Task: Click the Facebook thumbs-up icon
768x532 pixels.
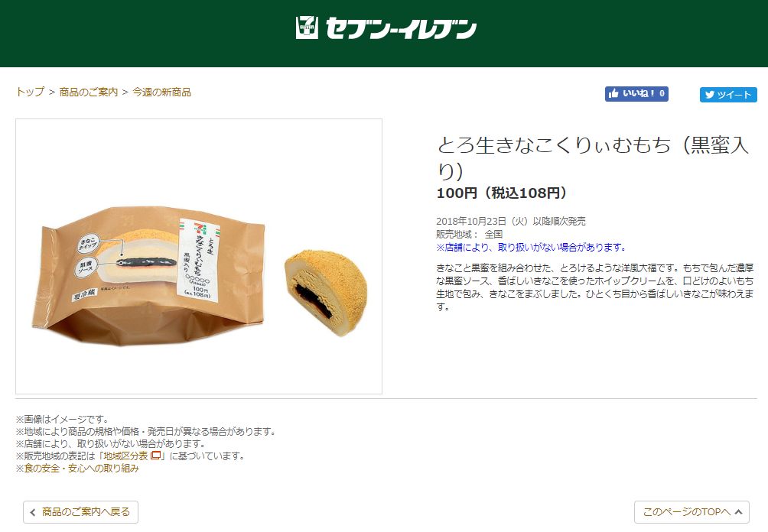Action: click(613, 93)
